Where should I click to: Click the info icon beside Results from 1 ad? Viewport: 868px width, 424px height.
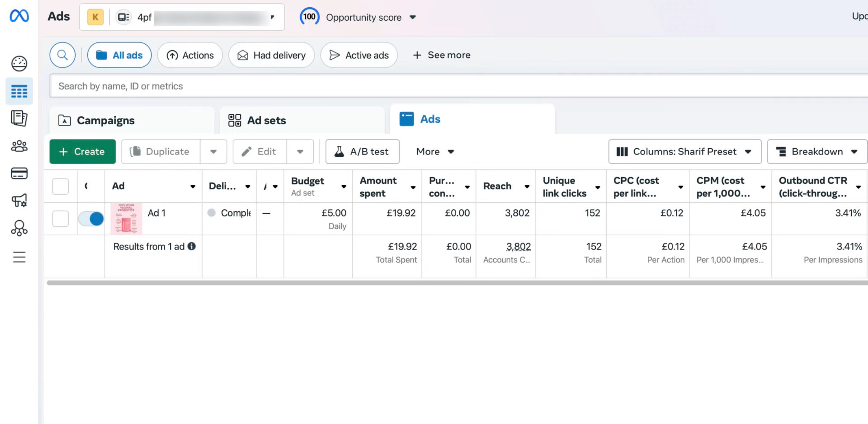(192, 246)
